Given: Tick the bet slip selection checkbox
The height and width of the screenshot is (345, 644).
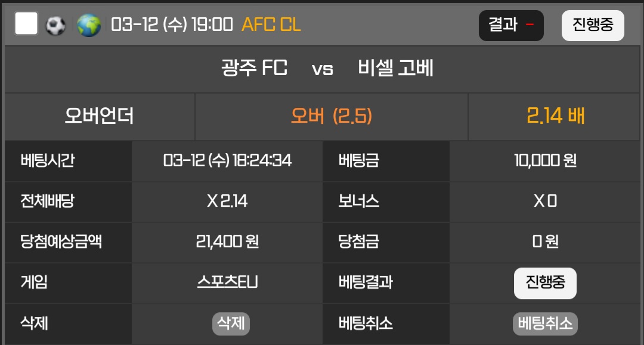Looking at the screenshot, I should point(26,24).
